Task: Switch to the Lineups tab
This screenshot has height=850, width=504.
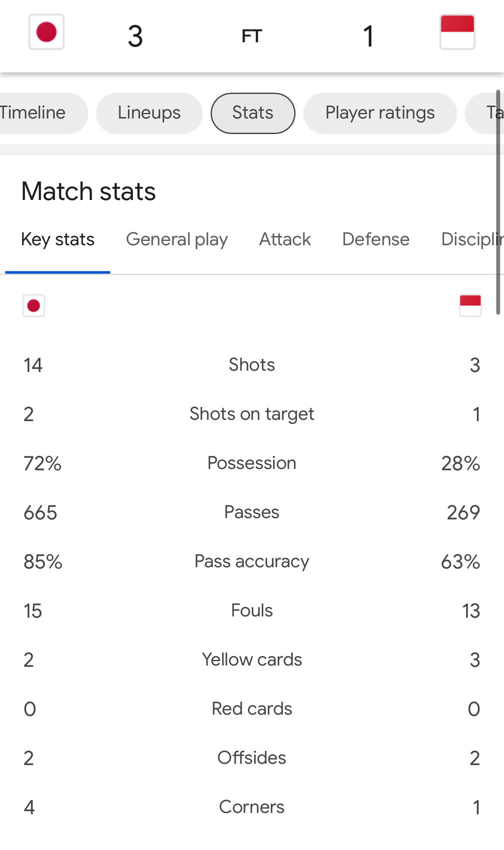Action: coord(149,113)
